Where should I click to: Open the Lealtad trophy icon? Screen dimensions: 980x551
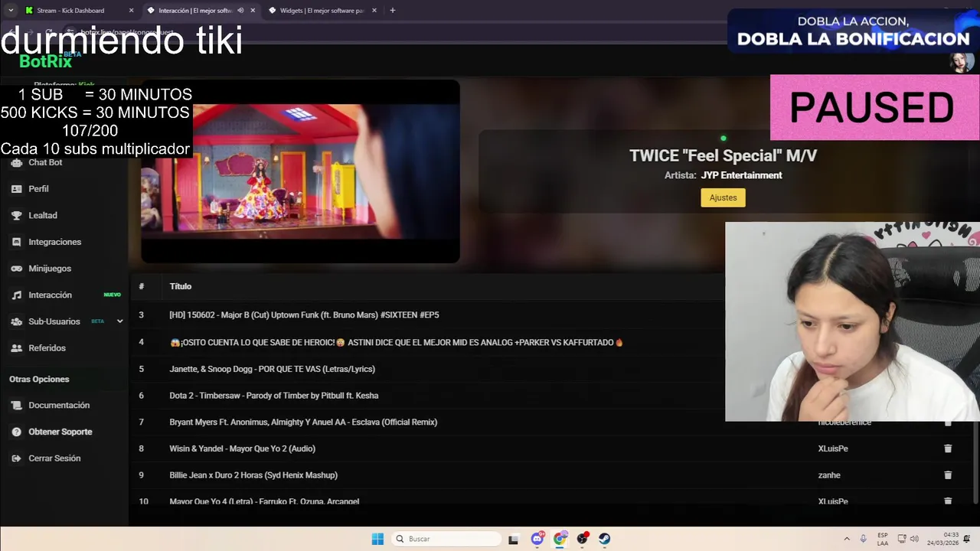coord(16,216)
